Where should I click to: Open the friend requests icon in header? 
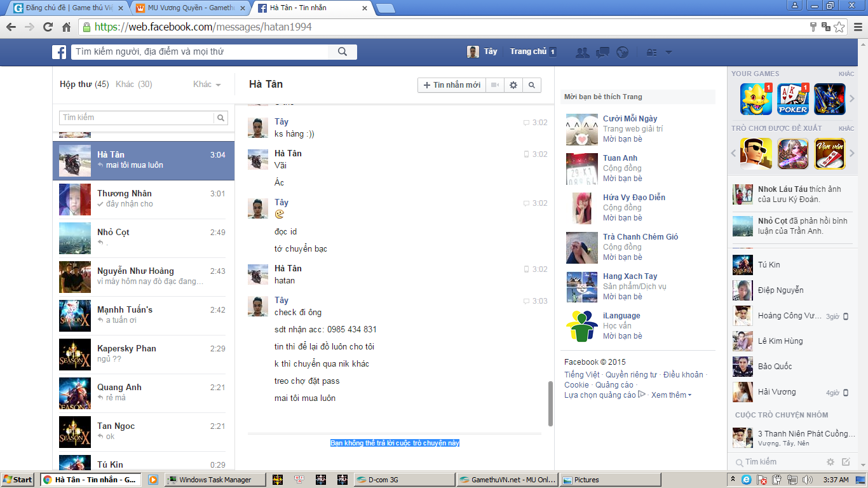point(582,52)
